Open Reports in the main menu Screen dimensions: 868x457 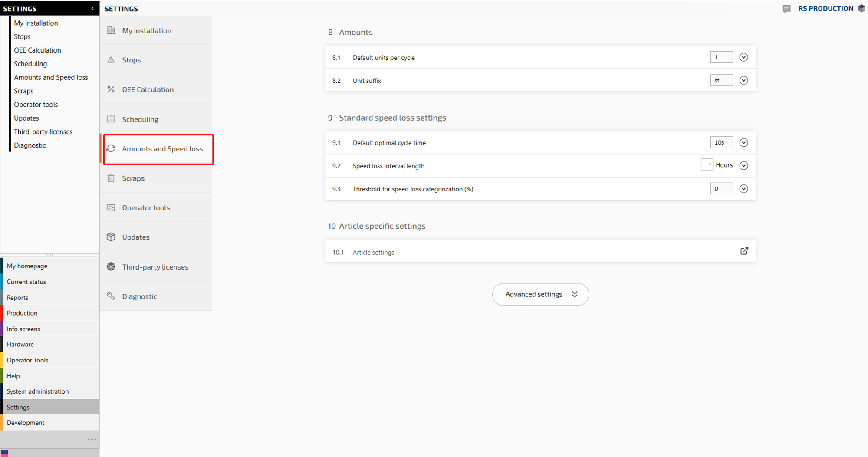(17, 298)
